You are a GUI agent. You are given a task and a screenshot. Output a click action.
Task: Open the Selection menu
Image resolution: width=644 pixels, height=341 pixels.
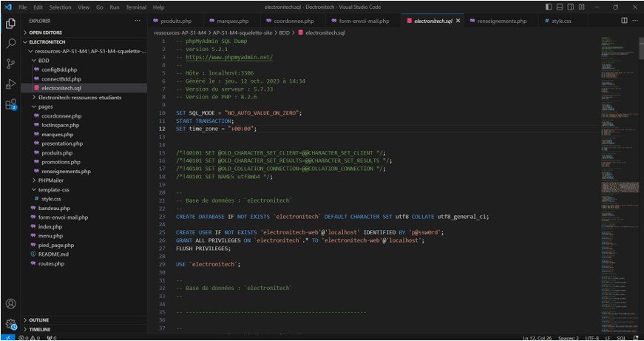coord(60,7)
